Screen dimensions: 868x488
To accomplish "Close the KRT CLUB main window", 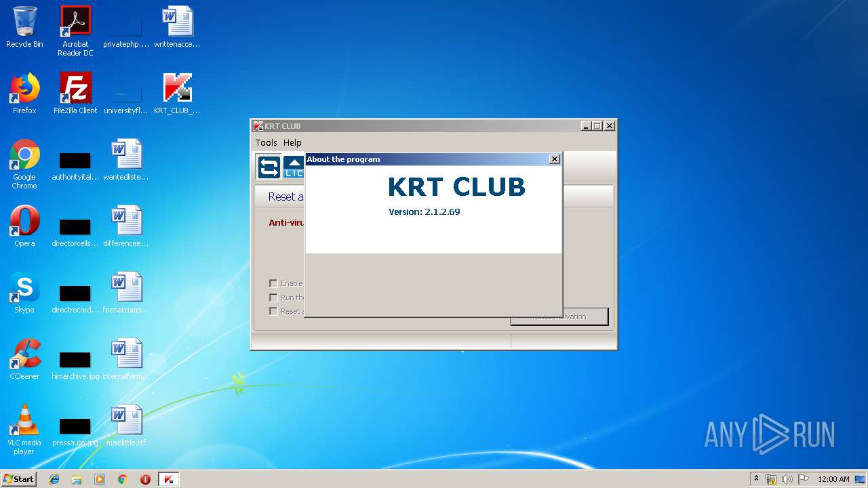I will 610,125.
